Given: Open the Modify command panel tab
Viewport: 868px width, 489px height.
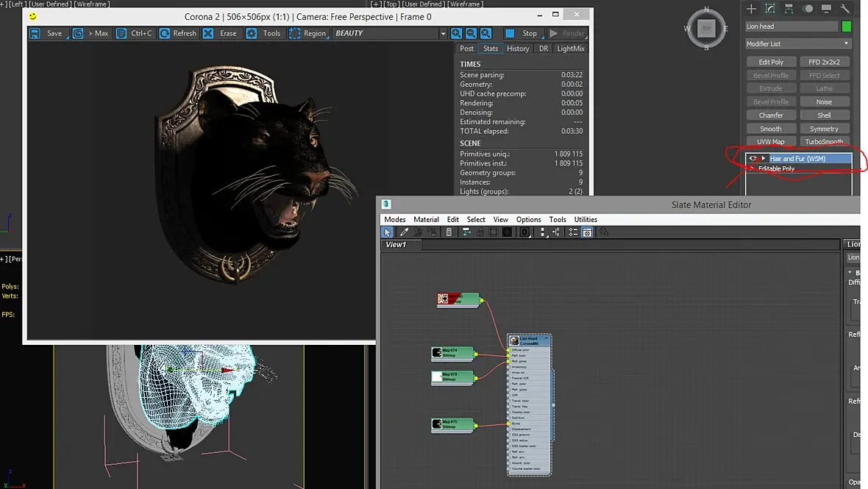Looking at the screenshot, I should pos(770,8).
